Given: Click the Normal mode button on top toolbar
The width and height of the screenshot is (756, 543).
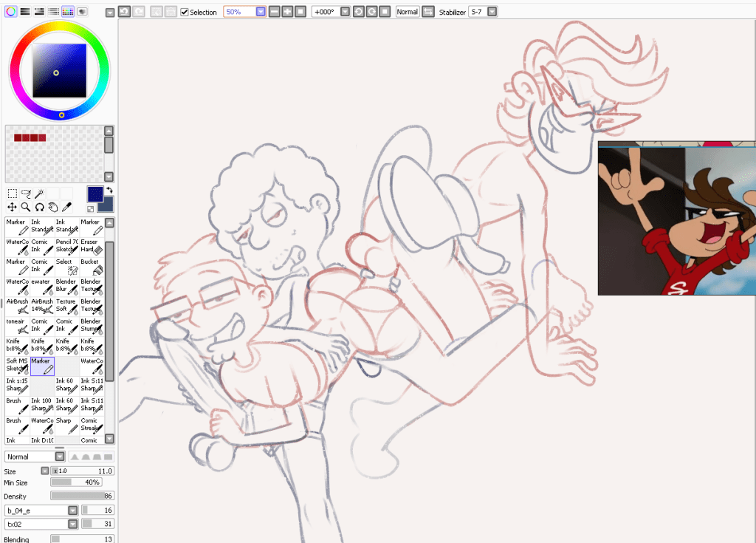Looking at the screenshot, I should 407,11.
